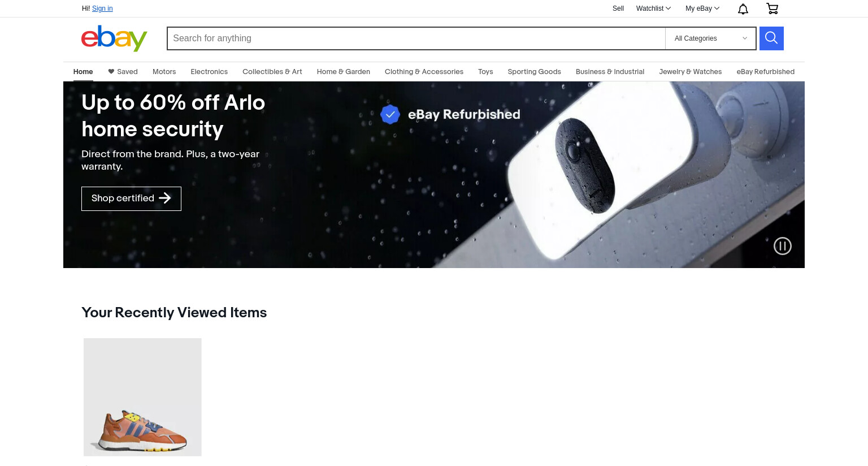868x466 pixels.
Task: Open the notifications bell icon
Action: (743, 8)
